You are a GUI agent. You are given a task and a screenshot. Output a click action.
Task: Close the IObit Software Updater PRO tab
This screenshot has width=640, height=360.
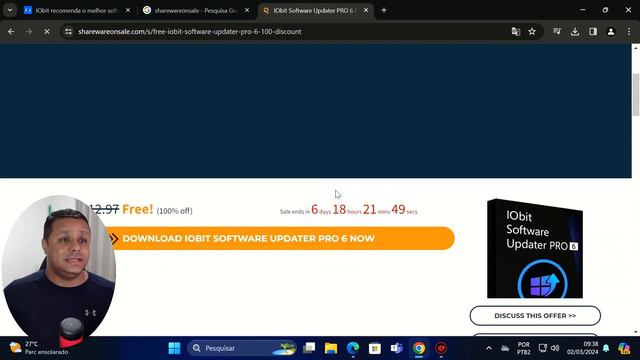[x=366, y=11]
